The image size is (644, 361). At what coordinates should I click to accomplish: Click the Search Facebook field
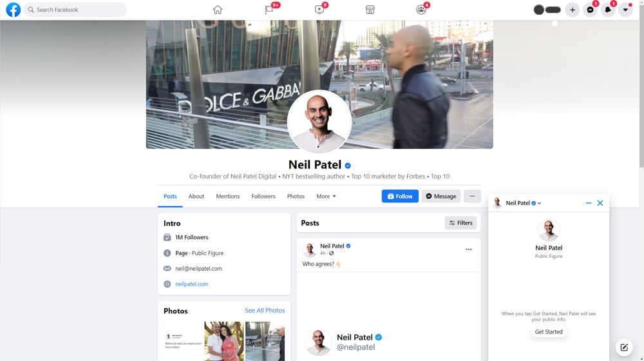pos(75,10)
